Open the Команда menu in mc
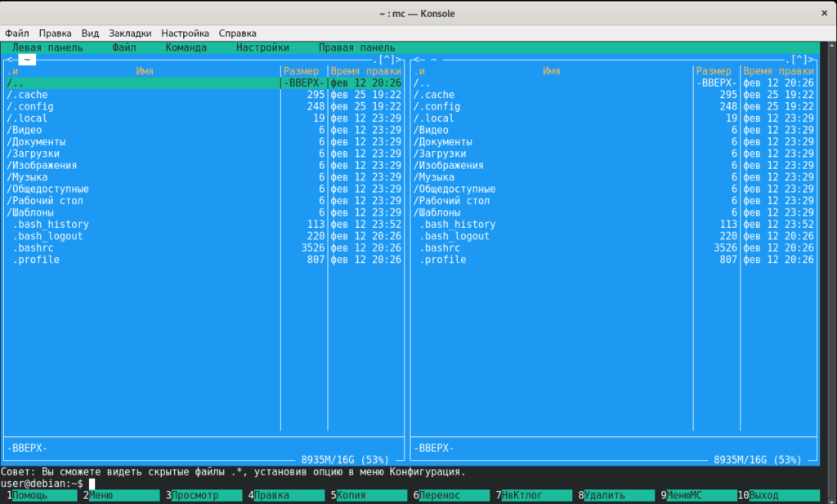 (x=186, y=47)
